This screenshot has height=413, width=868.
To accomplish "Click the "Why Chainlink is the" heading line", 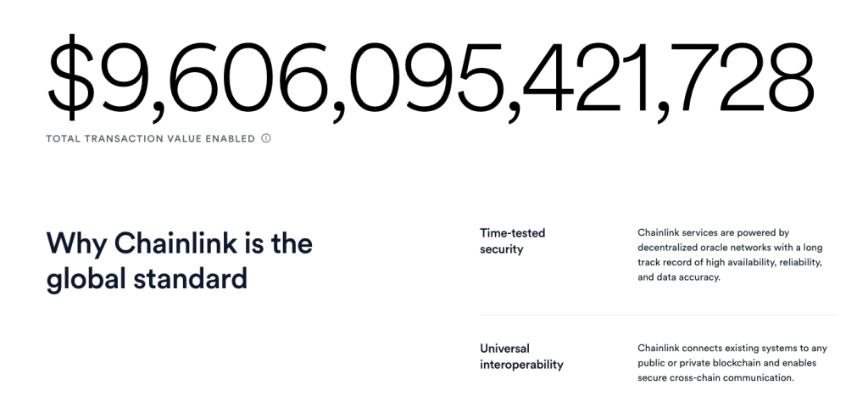I will 180,243.
